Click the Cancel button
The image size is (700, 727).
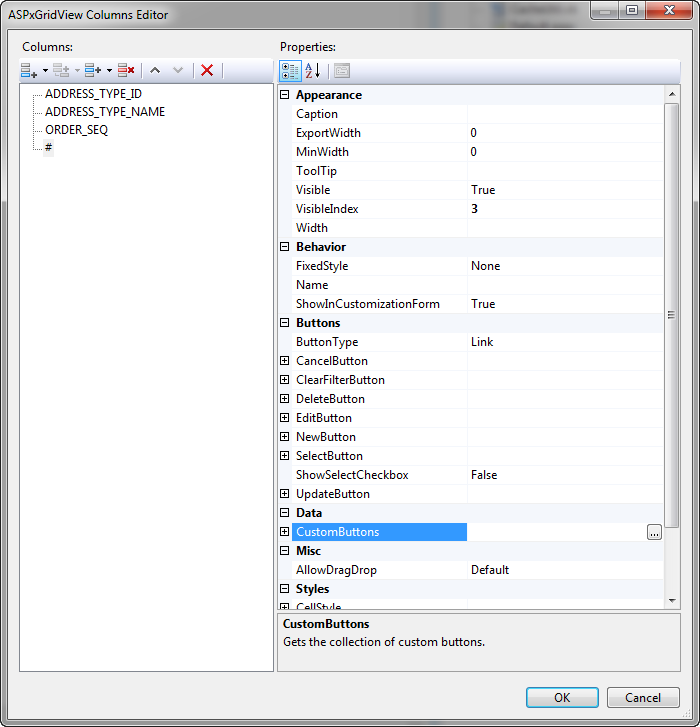pyautogui.click(x=643, y=698)
